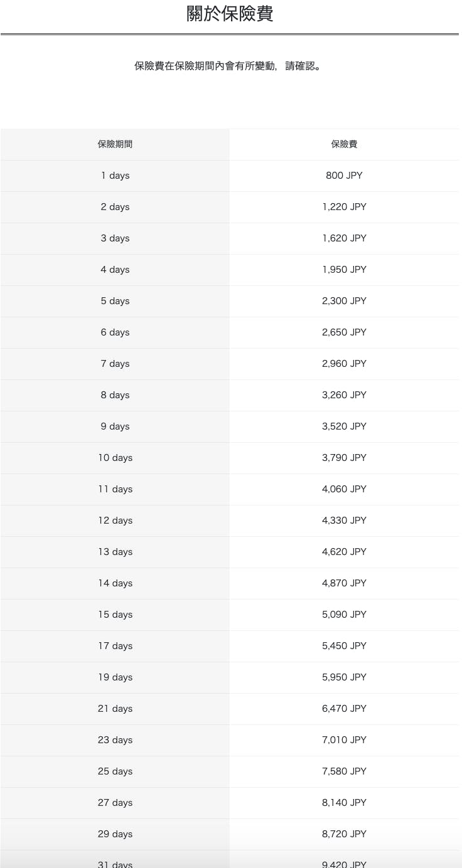Select the 1 days row
The width and height of the screenshot is (462, 868).
click(115, 176)
